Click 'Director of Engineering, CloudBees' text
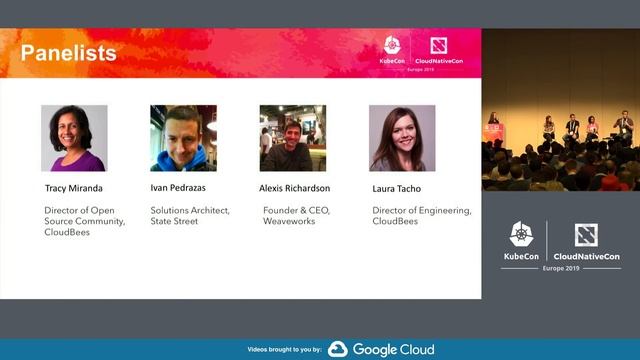This screenshot has height=360, width=640. 422,216
